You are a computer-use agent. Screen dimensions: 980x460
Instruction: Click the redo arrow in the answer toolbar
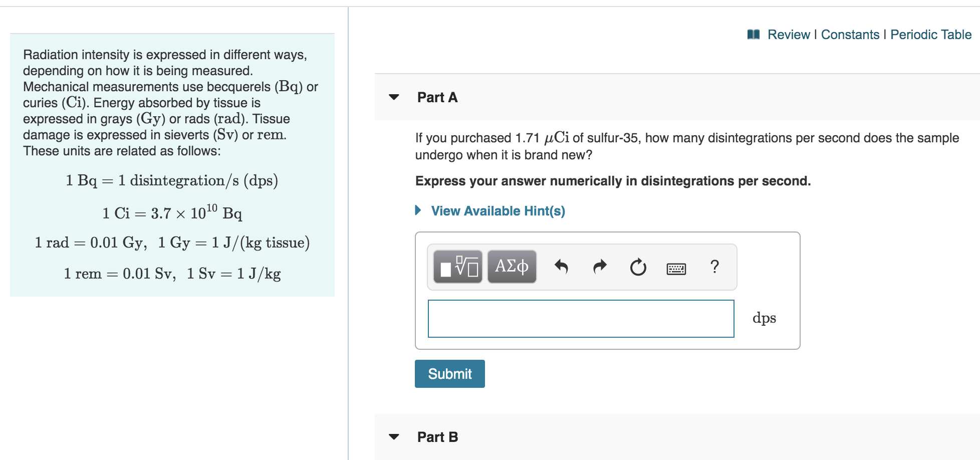point(599,267)
